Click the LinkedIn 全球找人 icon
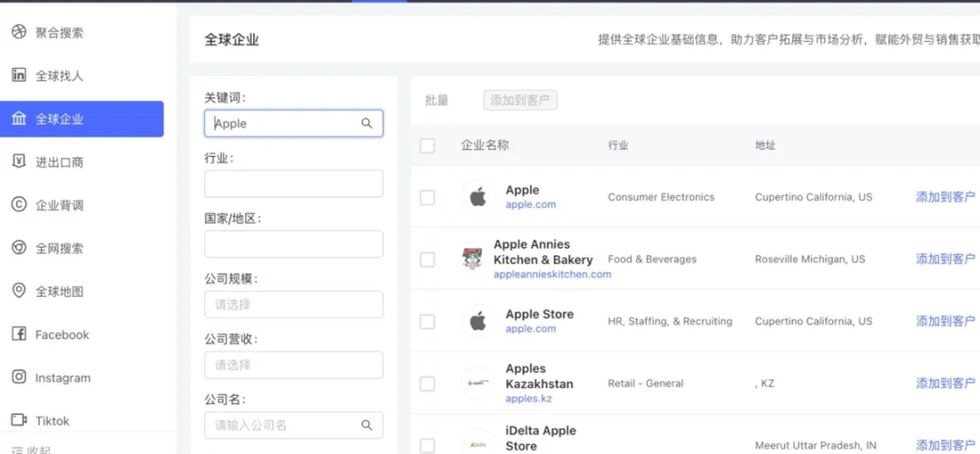This screenshot has height=454, width=980. click(x=18, y=75)
